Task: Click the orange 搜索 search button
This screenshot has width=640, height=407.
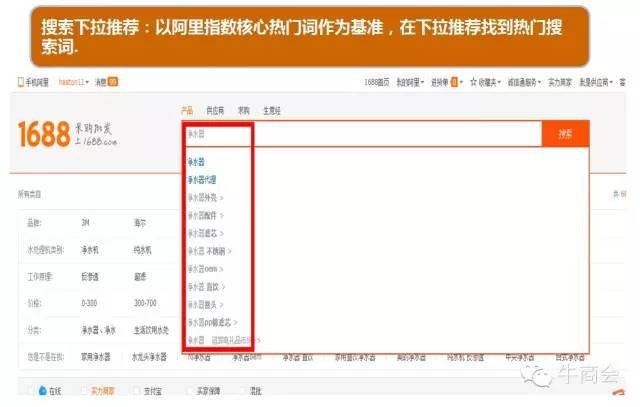Action: tap(565, 134)
